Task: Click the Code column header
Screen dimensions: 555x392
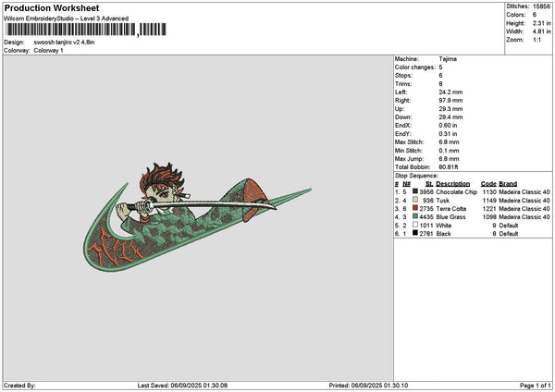Action: [488, 184]
